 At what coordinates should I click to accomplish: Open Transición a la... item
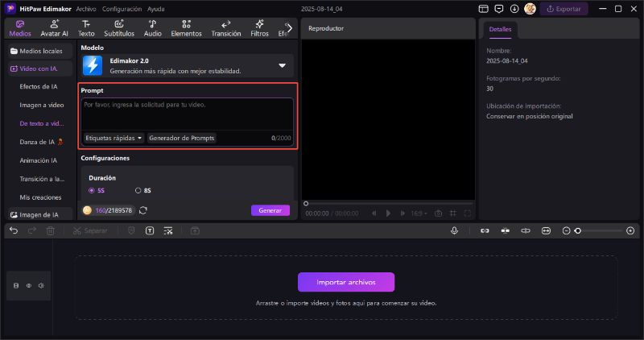42,179
